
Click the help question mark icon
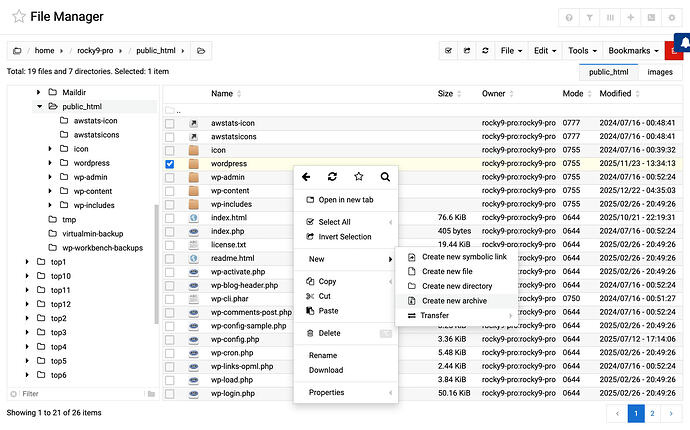coord(569,18)
